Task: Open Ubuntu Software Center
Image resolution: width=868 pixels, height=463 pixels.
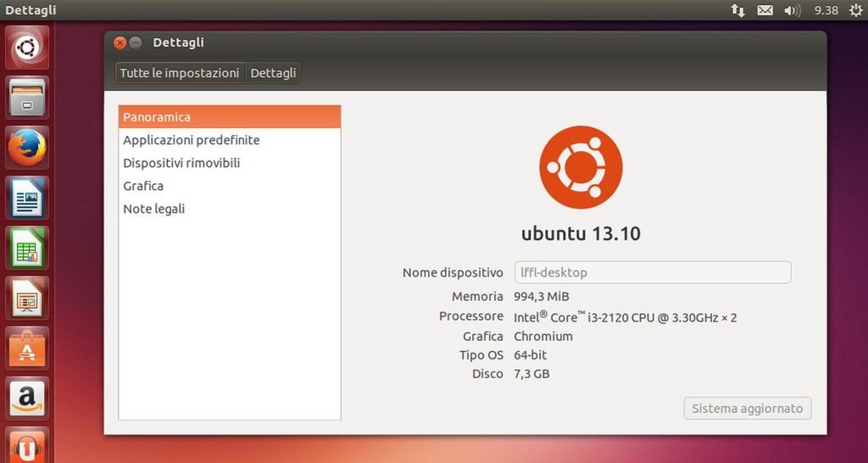Action: click(x=28, y=348)
